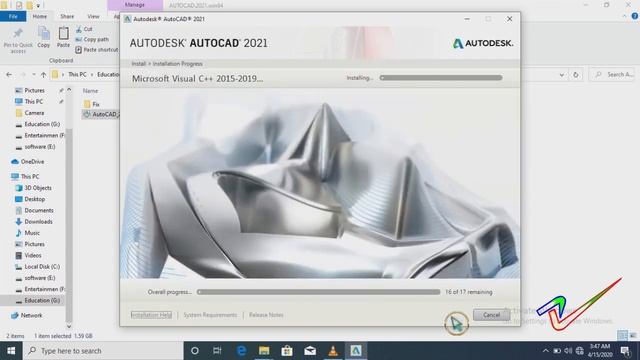The image size is (640, 360).
Task: Click the Microsoft Visual C++ installing progress bar
Action: pyautogui.click(x=441, y=78)
